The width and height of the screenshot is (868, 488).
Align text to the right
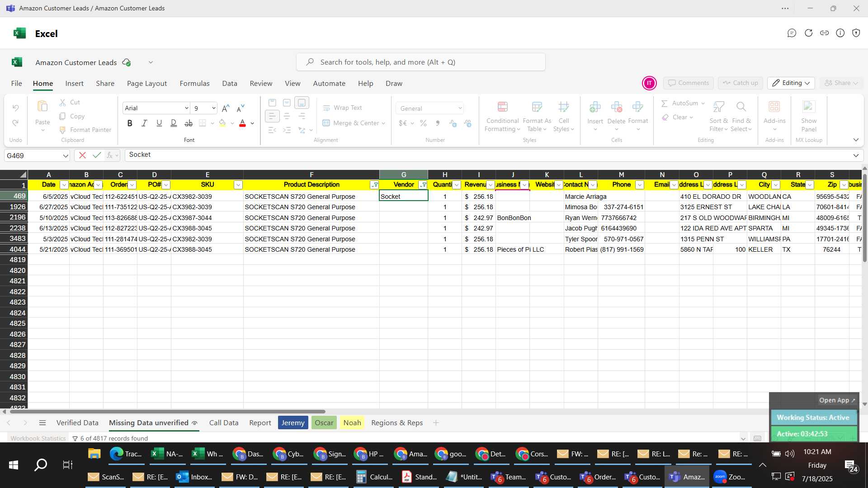(302, 116)
